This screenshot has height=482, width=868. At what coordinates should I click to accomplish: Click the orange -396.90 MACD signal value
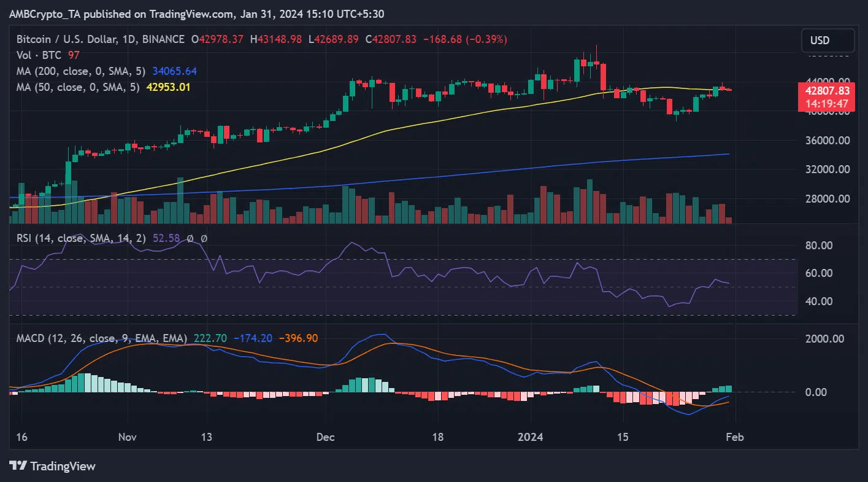click(298, 338)
